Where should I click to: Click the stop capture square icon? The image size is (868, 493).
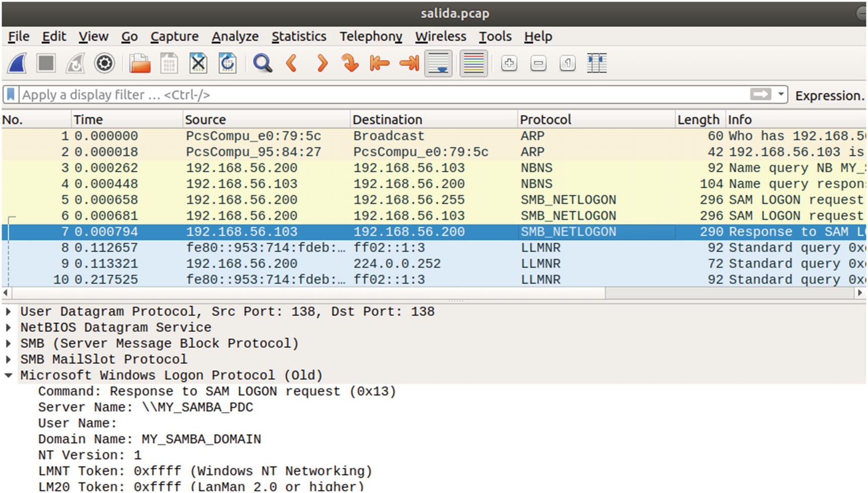tap(46, 63)
